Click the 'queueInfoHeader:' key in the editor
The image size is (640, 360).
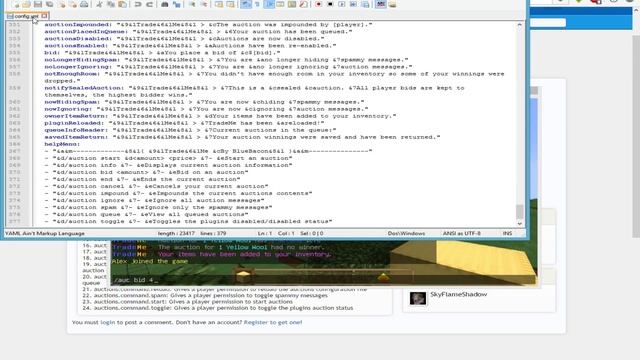[x=76, y=130]
